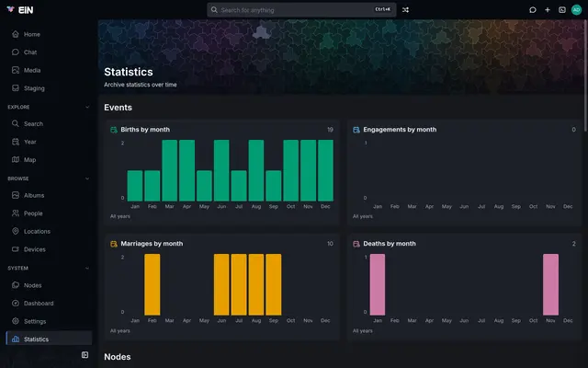Image resolution: width=588 pixels, height=368 pixels.
Task: Click All years under Deaths chart
Action: (x=363, y=331)
